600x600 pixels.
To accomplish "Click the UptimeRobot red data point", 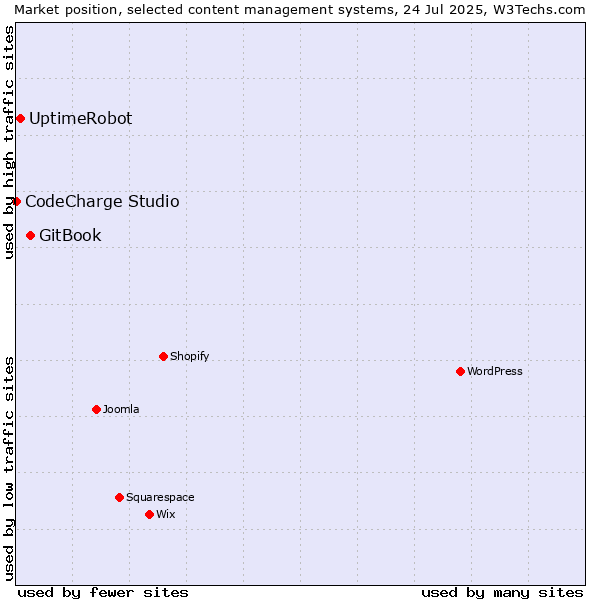I will tap(21, 119).
